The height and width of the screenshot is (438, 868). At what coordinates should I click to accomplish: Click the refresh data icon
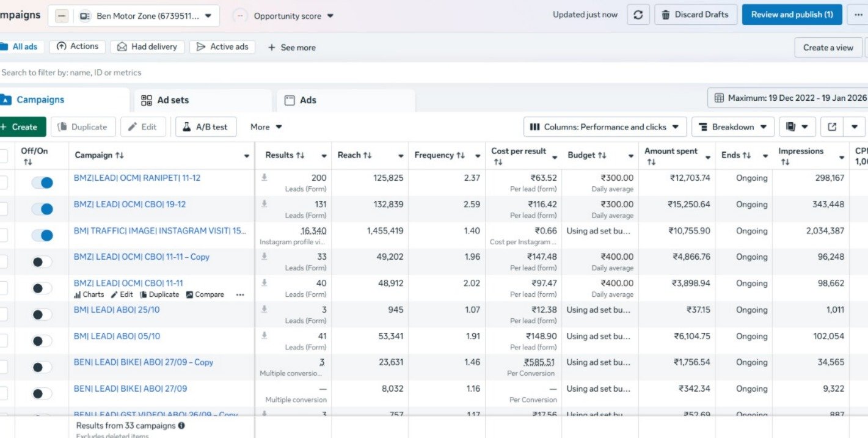point(638,15)
